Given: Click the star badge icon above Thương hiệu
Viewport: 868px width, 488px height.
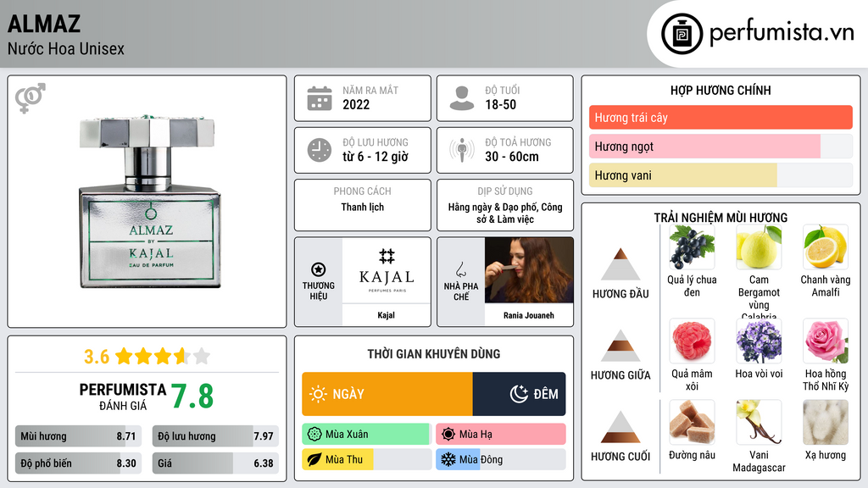Looking at the screenshot, I should point(319,269).
